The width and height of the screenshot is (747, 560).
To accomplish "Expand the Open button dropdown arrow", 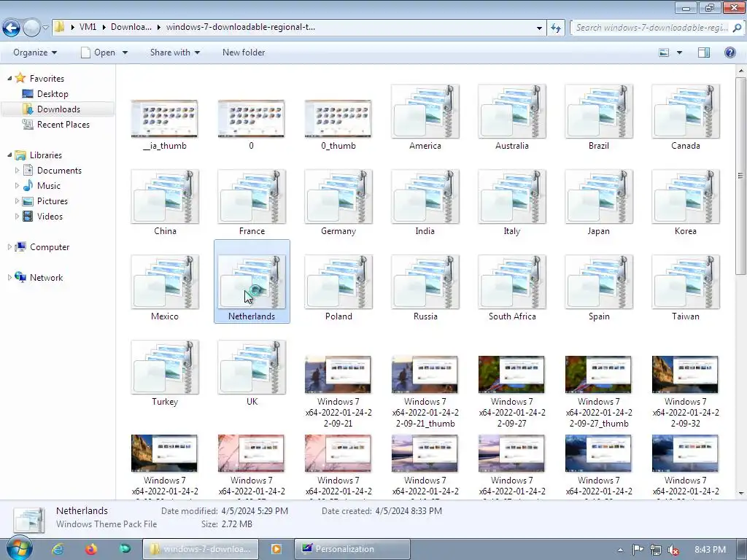I will click(x=125, y=52).
